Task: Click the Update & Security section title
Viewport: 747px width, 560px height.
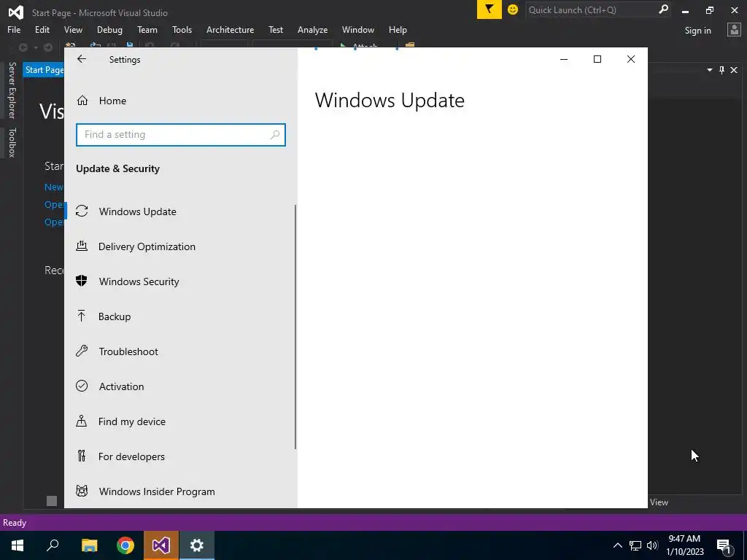Action: coord(117,168)
